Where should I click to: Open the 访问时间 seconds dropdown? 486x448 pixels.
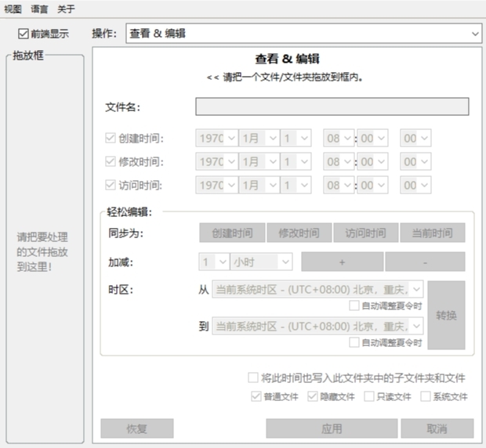(415, 185)
